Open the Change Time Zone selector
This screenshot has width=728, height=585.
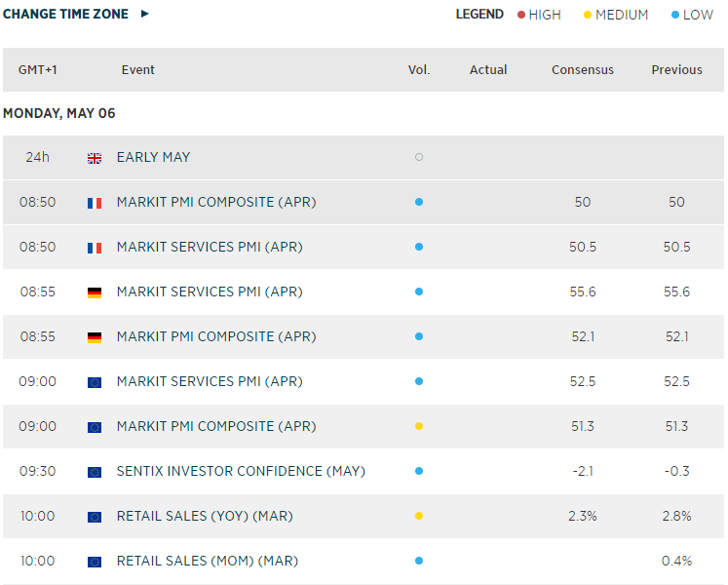point(66,15)
